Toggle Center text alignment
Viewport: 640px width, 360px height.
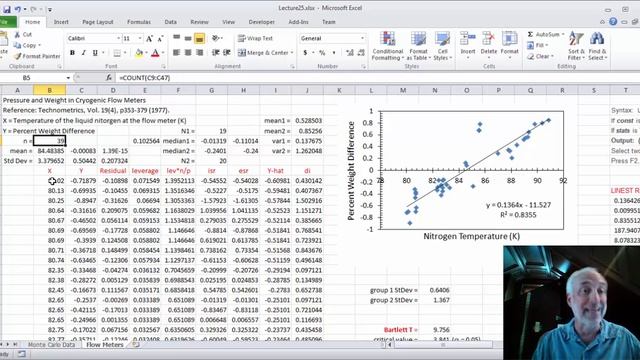point(188,53)
